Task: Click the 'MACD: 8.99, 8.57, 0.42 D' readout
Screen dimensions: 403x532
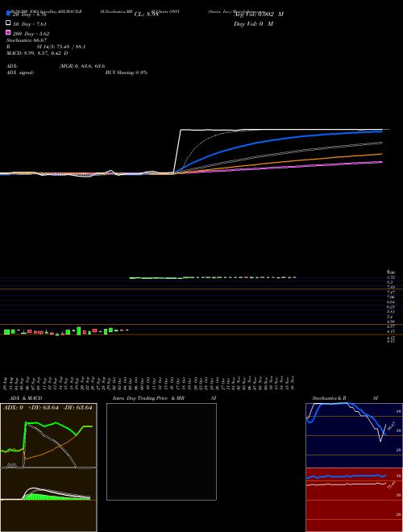Action: click(37, 53)
